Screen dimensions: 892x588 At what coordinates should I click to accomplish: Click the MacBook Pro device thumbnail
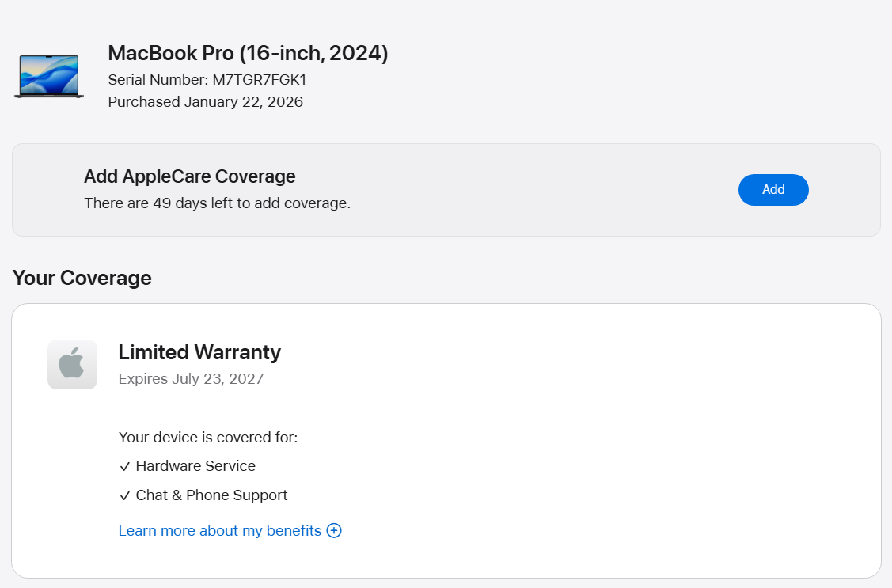pos(49,76)
